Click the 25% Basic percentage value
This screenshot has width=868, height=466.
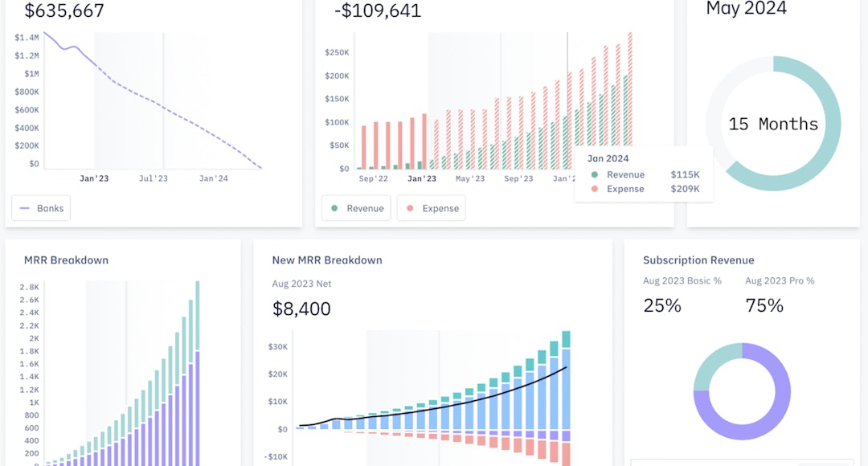[x=662, y=305]
